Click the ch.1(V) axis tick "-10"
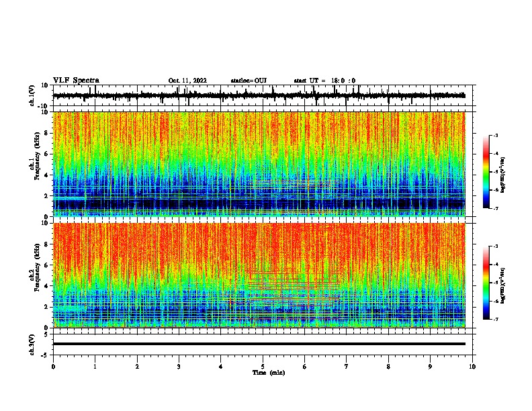The height and width of the screenshot is (411, 532). click(44, 106)
